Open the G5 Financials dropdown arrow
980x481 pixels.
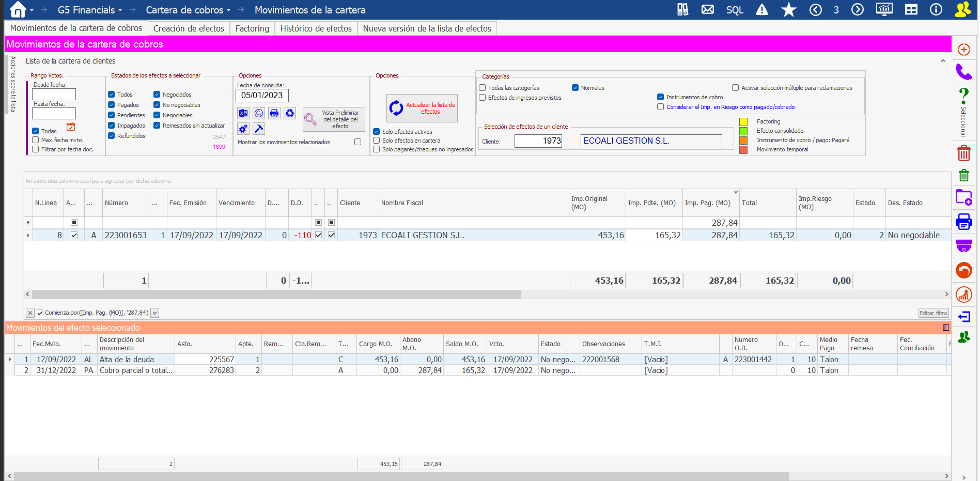click(x=120, y=10)
